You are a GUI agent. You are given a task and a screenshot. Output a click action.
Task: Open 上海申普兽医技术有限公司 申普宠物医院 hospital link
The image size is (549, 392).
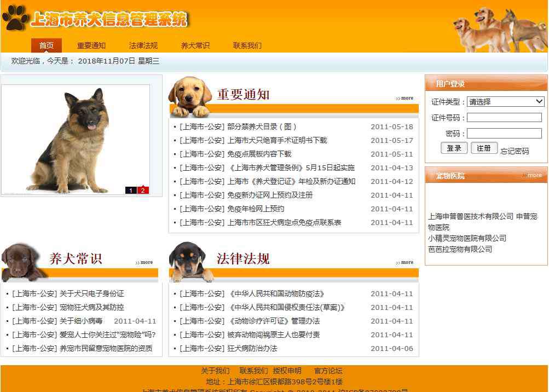coord(482,222)
